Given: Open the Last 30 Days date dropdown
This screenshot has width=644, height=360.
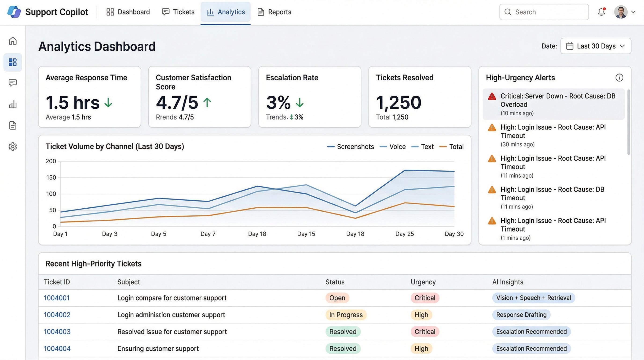Looking at the screenshot, I should pos(596,46).
